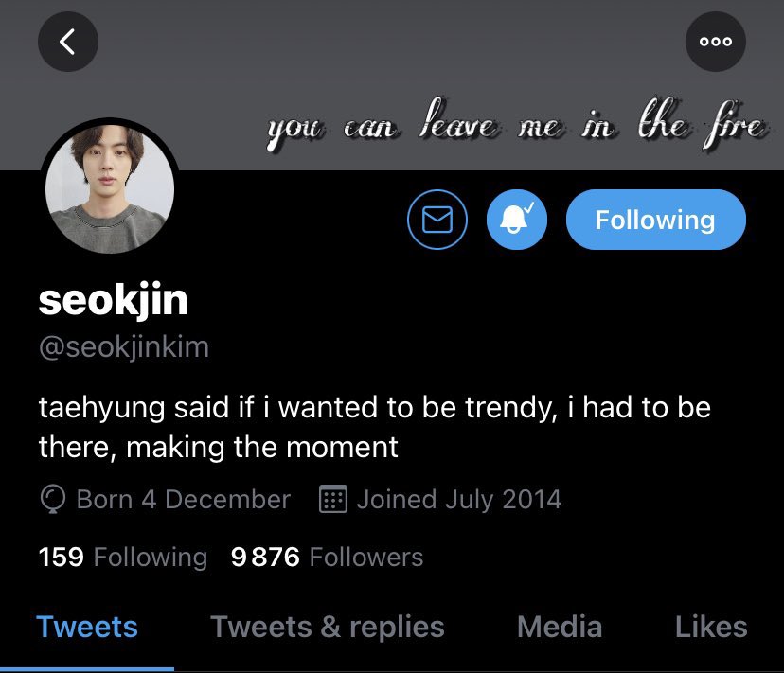Screen dimensions: 784x673
Task: Open direct message envelope icon
Action: click(x=437, y=220)
